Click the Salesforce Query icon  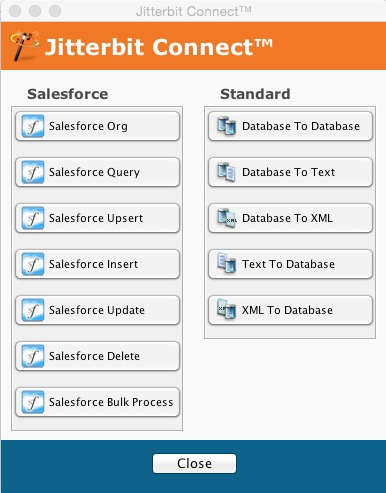point(33,172)
